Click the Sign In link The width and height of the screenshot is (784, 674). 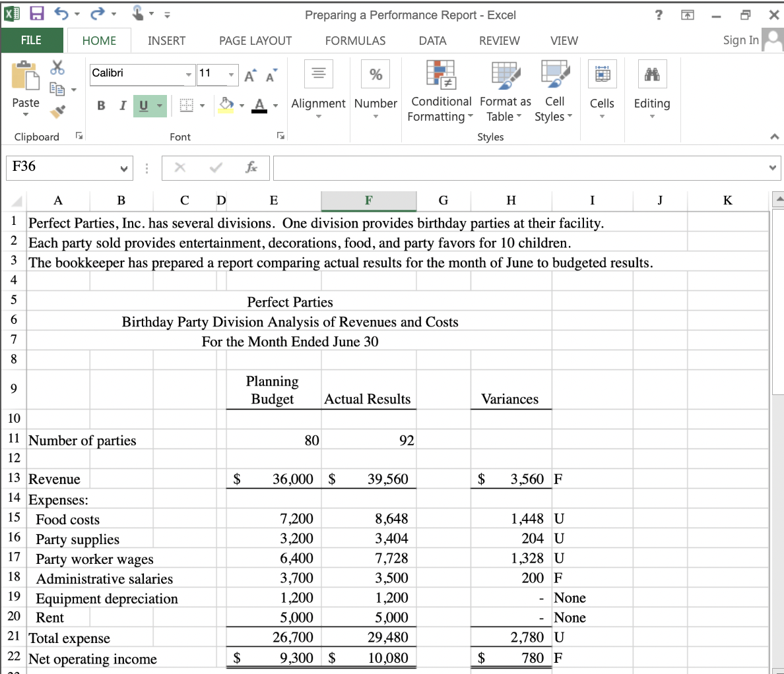(x=740, y=40)
